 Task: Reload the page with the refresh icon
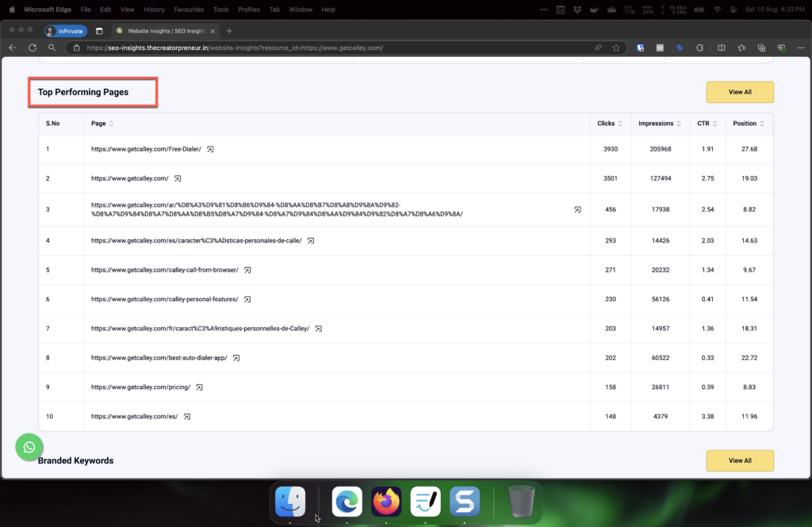[32, 48]
